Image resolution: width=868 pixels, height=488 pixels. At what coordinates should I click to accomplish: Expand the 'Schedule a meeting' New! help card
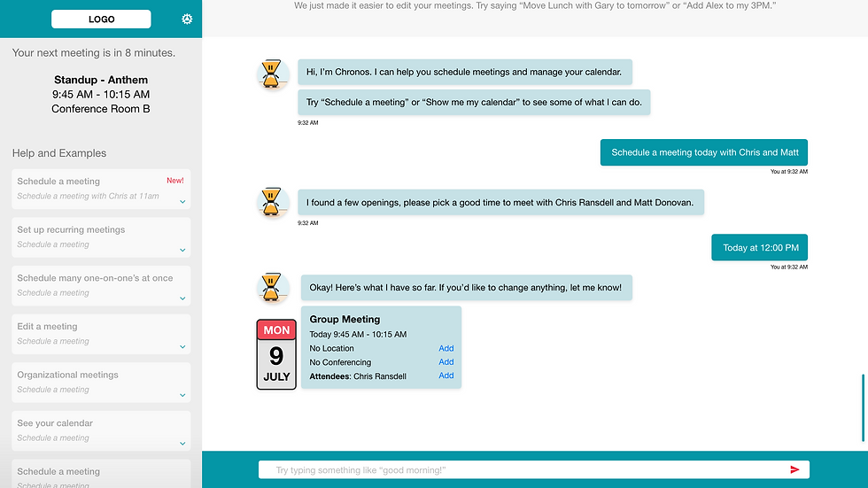(x=182, y=202)
